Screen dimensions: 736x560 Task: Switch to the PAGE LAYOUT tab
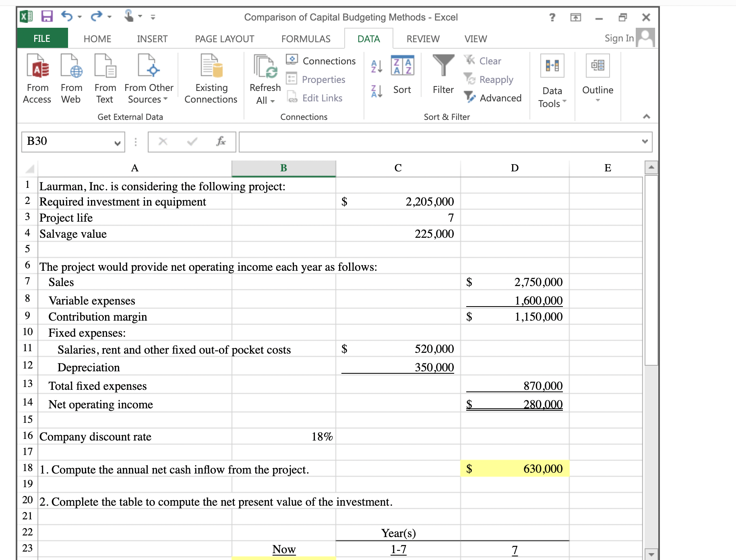coord(225,39)
